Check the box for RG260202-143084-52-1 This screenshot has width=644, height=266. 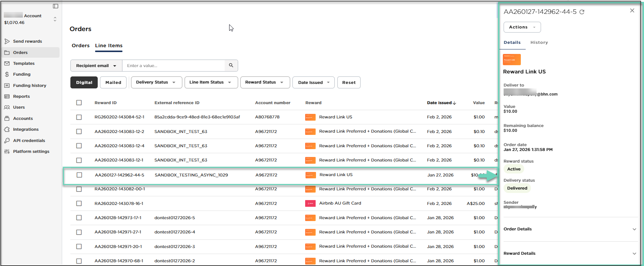79,117
